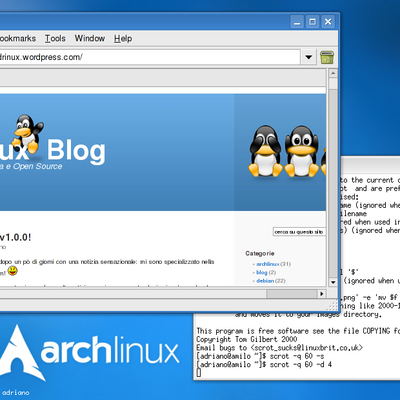This screenshot has width=400, height=400.
Task: Open the archlinux category link
Action: coord(268,264)
